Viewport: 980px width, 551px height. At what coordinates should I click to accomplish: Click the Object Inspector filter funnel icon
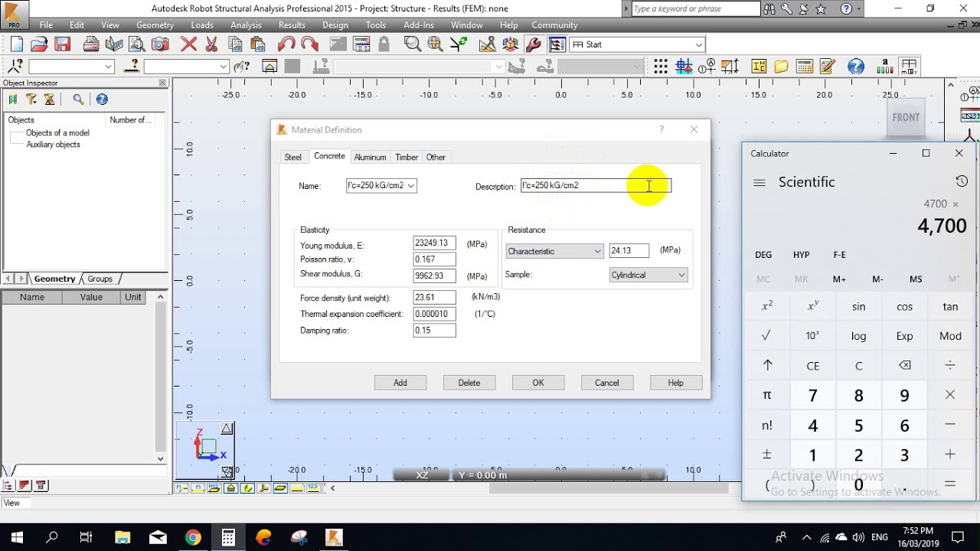pos(31,99)
